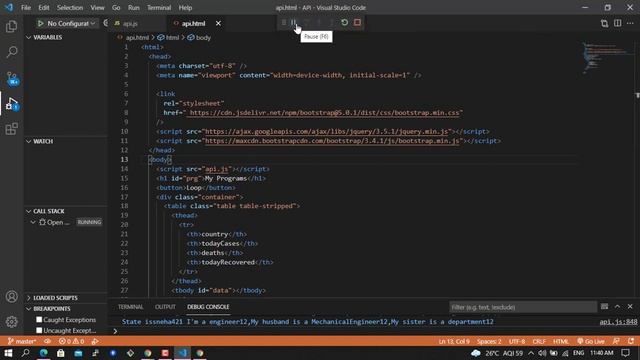Toggle Caught Exceptions breakpoint checkbox
Screen dimensions: 640x360
tap(39, 320)
